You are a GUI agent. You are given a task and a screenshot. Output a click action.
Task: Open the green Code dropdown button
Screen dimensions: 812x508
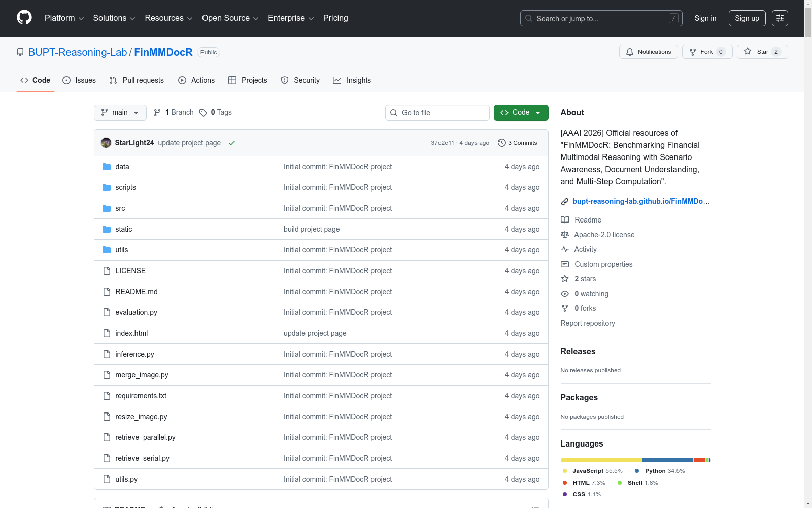coord(521,113)
